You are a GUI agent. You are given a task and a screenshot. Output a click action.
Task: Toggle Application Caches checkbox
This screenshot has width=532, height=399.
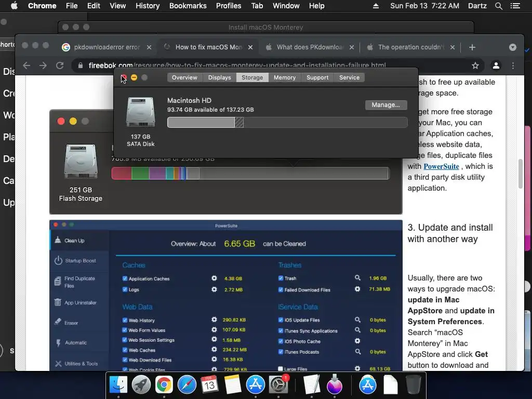(125, 278)
